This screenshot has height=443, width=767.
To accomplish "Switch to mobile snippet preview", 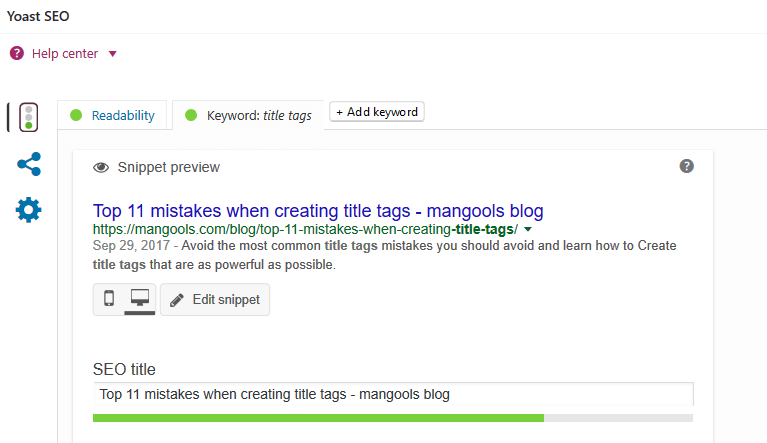I will click(x=109, y=299).
